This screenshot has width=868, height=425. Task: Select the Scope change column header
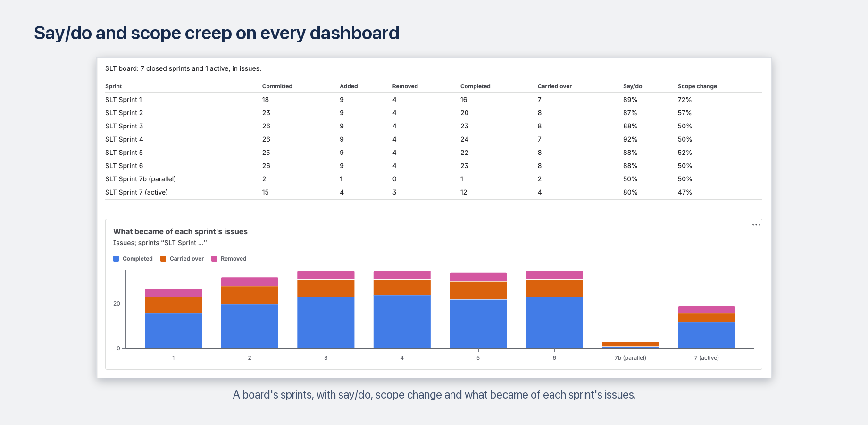(x=697, y=86)
